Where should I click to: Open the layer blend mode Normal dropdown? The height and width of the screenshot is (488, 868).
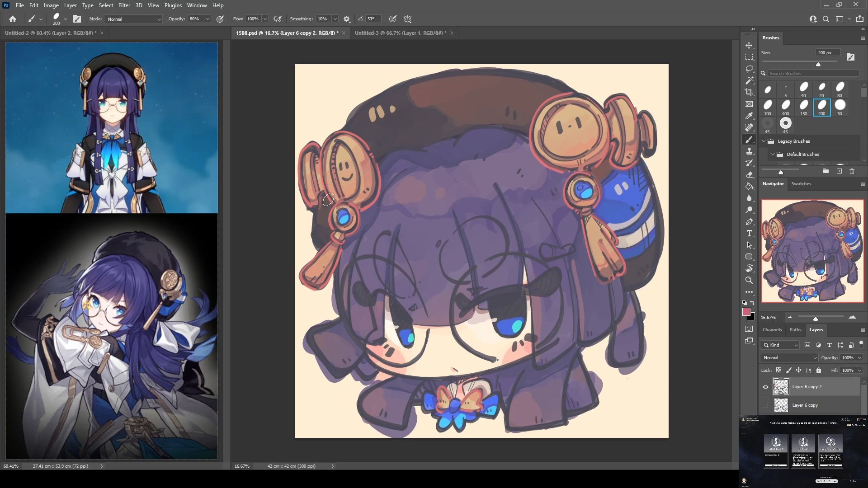(790, 358)
